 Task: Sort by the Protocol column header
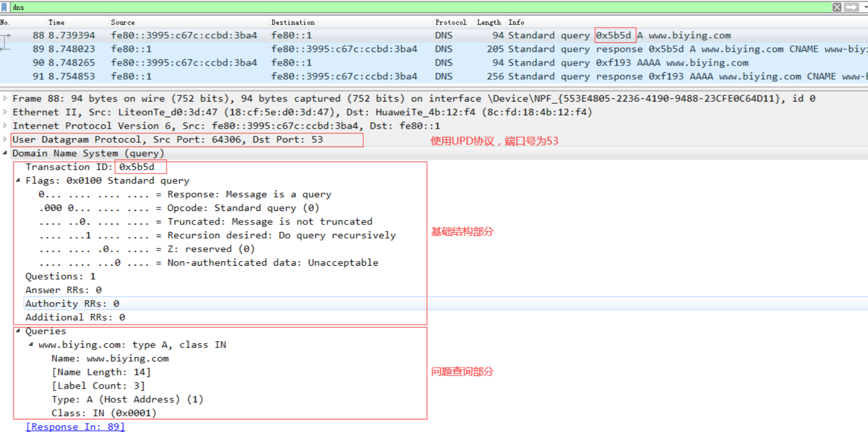click(451, 22)
